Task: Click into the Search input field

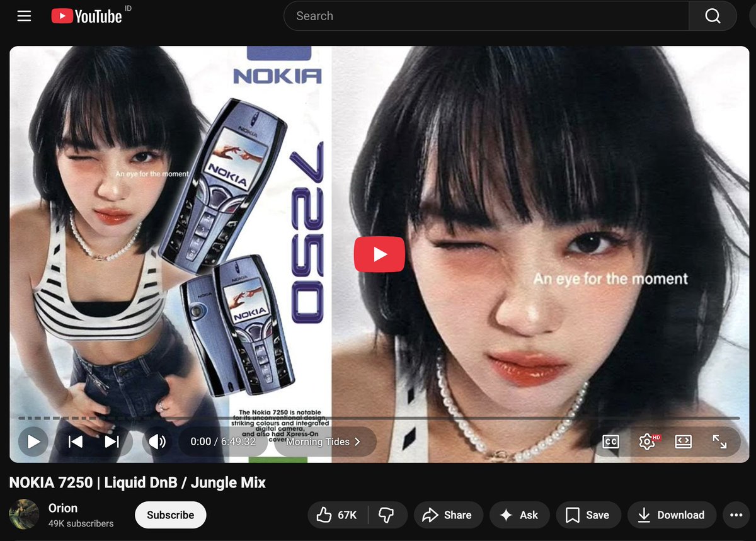Action: coord(486,16)
